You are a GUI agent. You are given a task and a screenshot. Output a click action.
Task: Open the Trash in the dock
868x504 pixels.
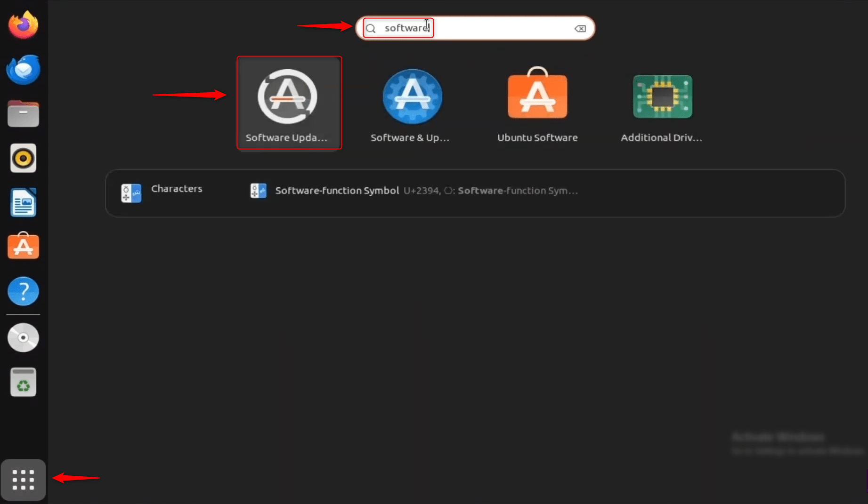click(x=23, y=382)
